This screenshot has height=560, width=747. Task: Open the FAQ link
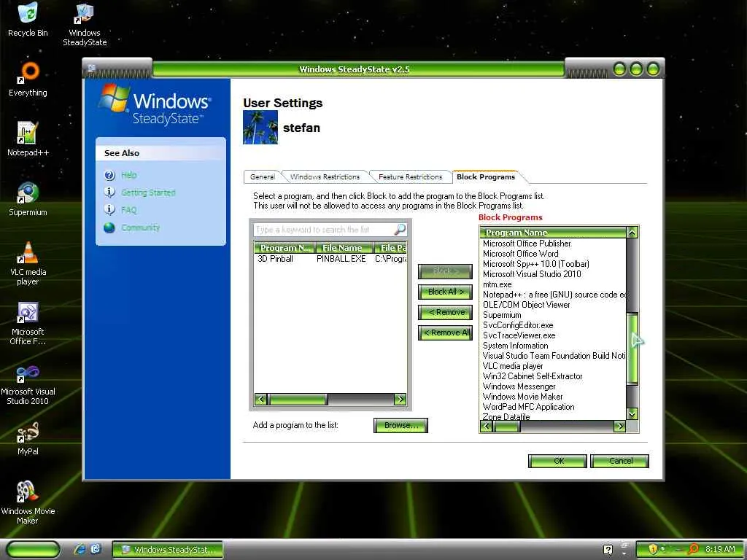pyautogui.click(x=128, y=210)
